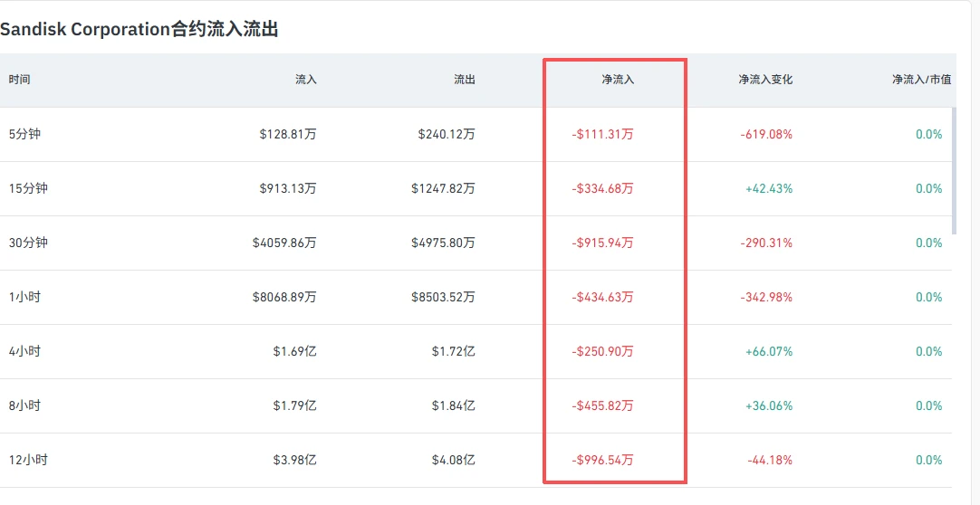Select the 4小时 row label
Viewport: 980px width, 505px height.
coord(24,351)
